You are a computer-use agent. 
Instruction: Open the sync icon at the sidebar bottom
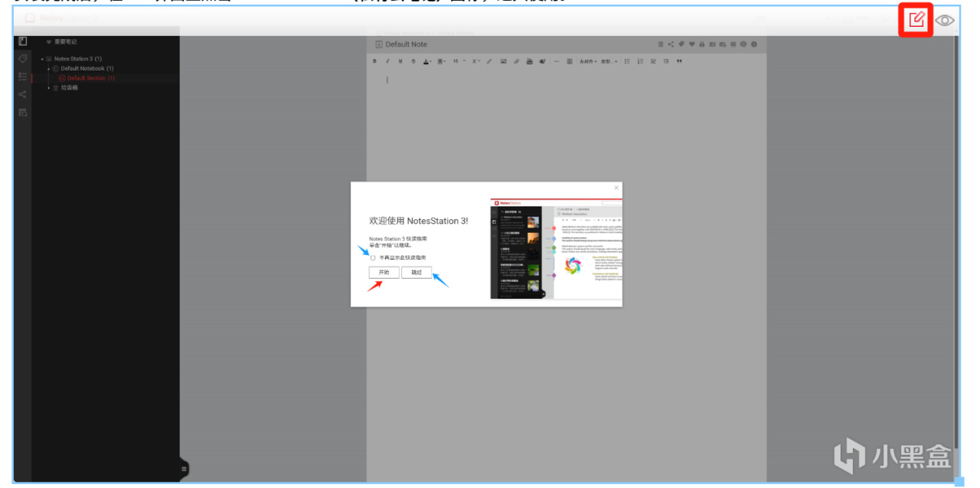point(23,113)
